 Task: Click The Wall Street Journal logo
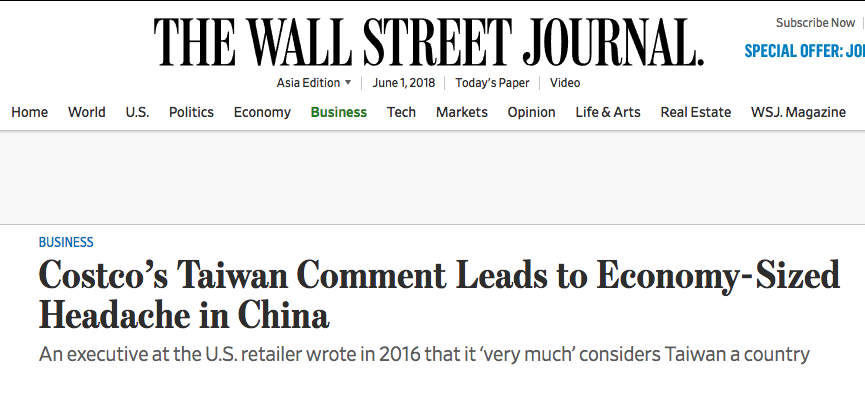pyautogui.click(x=429, y=42)
